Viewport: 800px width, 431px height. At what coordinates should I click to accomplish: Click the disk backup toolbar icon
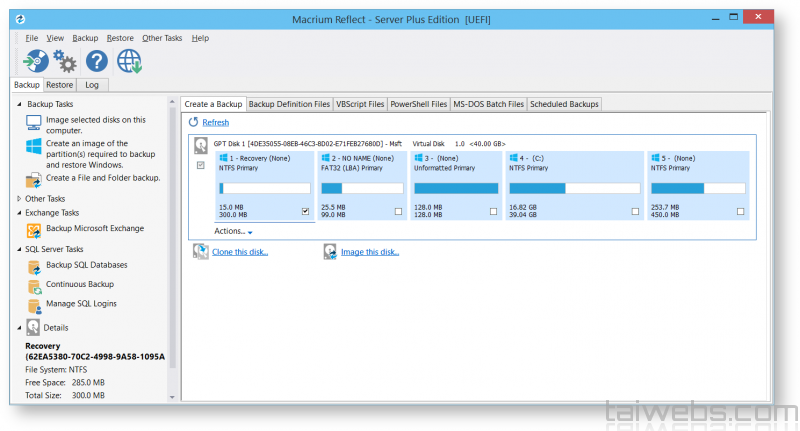coord(36,62)
